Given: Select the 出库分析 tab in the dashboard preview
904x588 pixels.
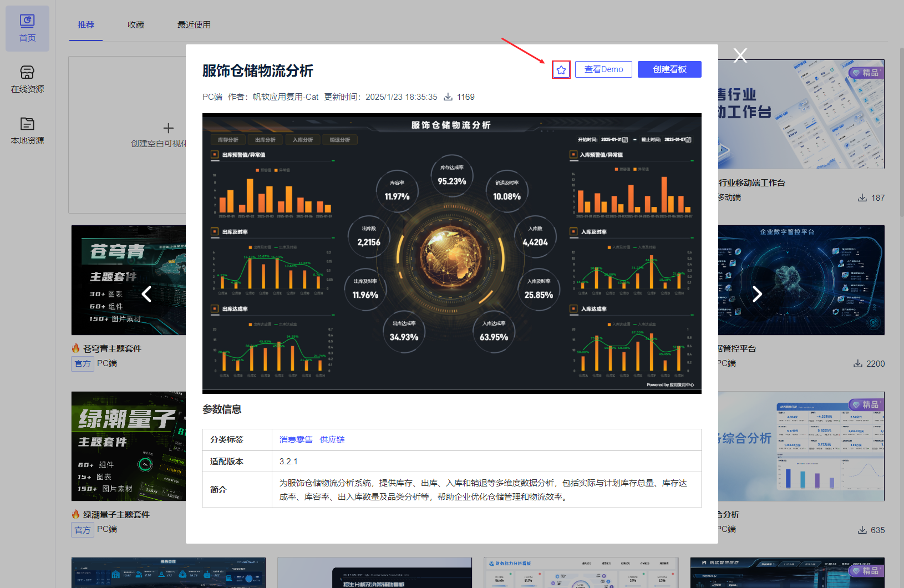Looking at the screenshot, I should (x=265, y=140).
